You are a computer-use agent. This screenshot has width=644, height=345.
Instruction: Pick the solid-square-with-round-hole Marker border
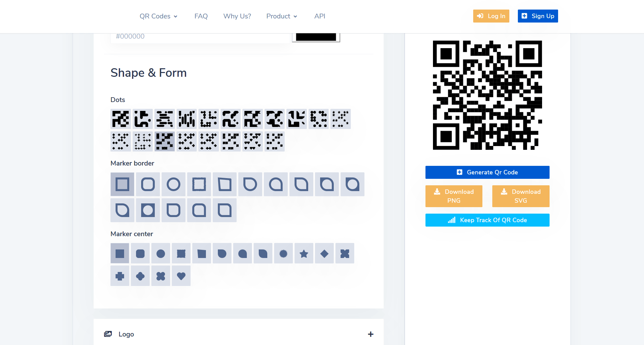click(x=148, y=210)
